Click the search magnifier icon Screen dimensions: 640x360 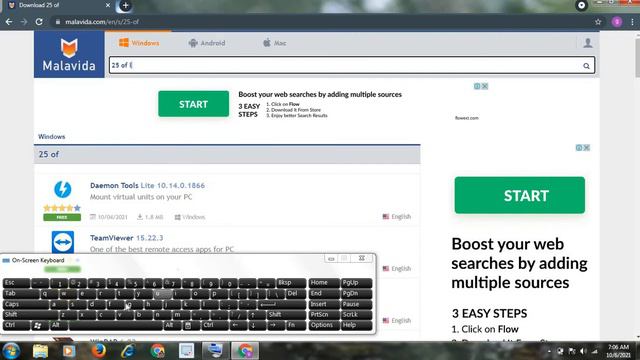click(x=586, y=66)
